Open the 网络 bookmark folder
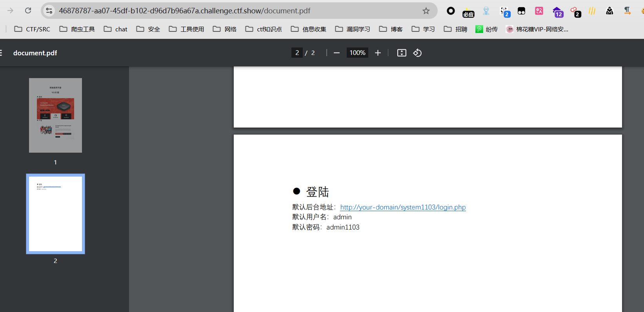The image size is (644, 312). click(x=224, y=29)
